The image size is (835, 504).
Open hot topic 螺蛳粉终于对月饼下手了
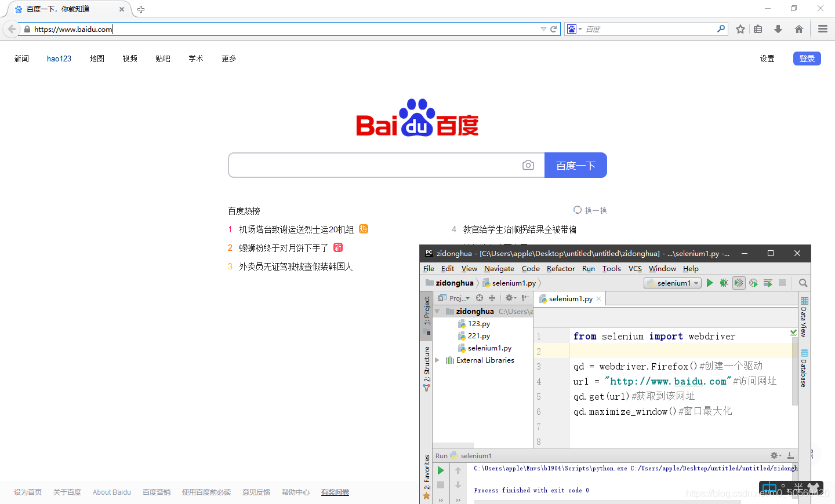click(284, 248)
